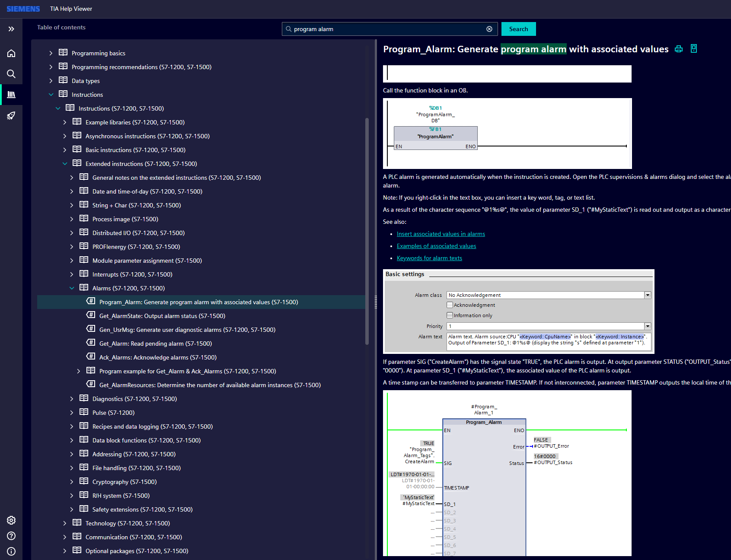Open Programming recommendations (S7-1200, S7-1500)
The height and width of the screenshot is (560, 731).
(141, 67)
